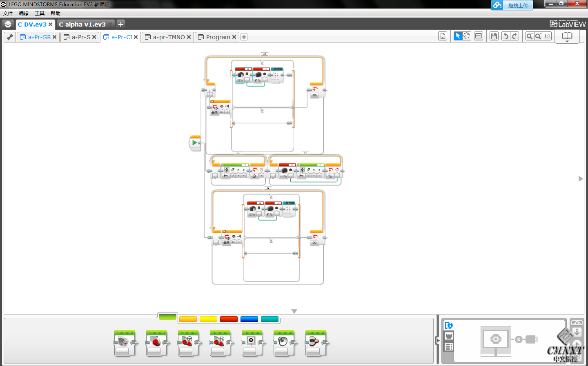
Task: Add a new program tab
Action: tap(244, 37)
